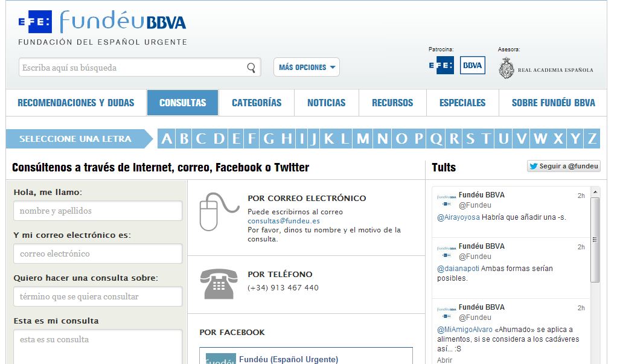
Task: Expand the MÁS OPCIONES dropdown
Action: click(x=307, y=67)
